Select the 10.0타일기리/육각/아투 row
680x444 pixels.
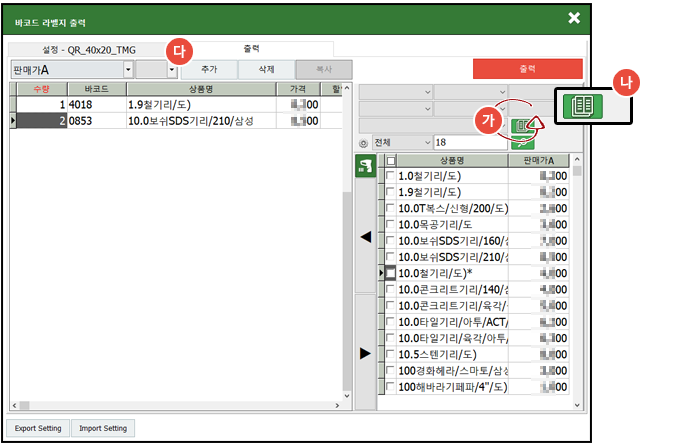pos(453,338)
